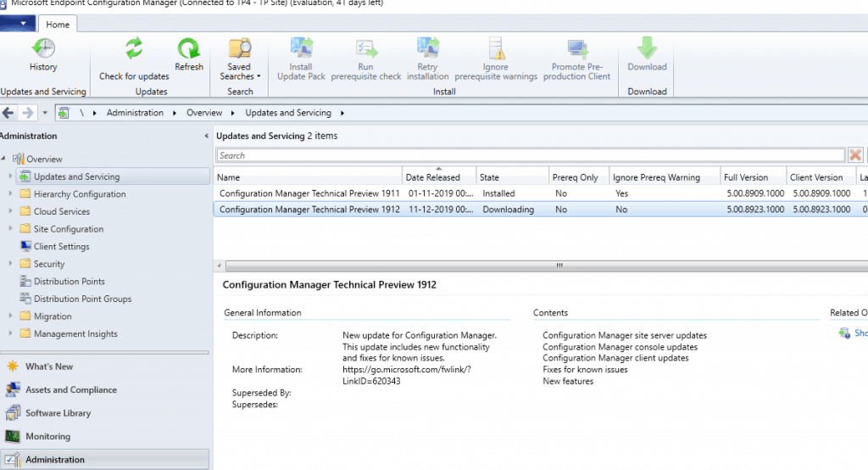The image size is (868, 470).
Task: Sort by Name column header
Action: [x=308, y=177]
